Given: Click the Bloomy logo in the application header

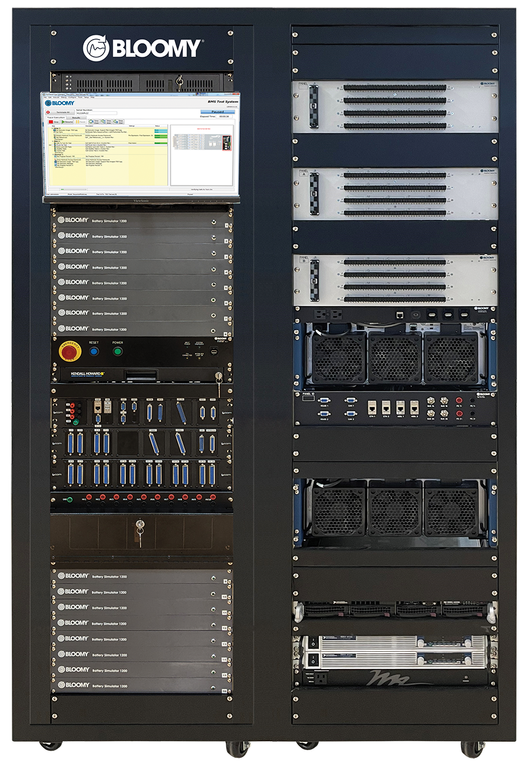Looking at the screenshot, I should point(60,103).
